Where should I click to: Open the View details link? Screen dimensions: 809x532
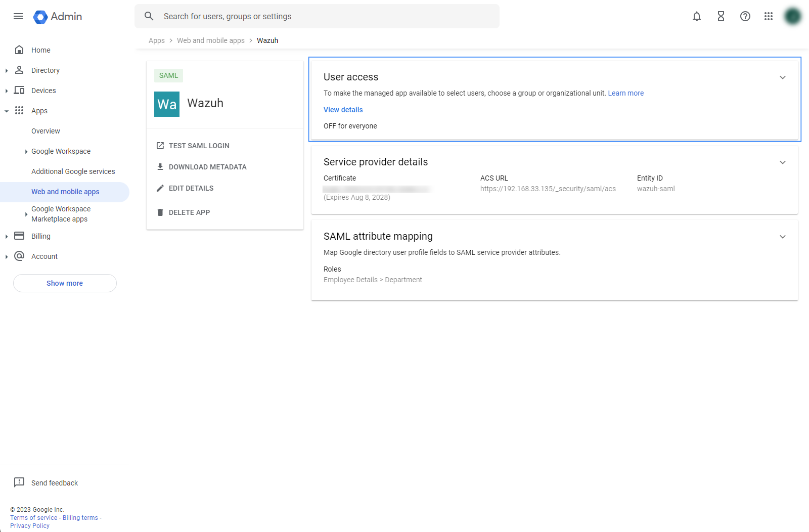coord(343,110)
